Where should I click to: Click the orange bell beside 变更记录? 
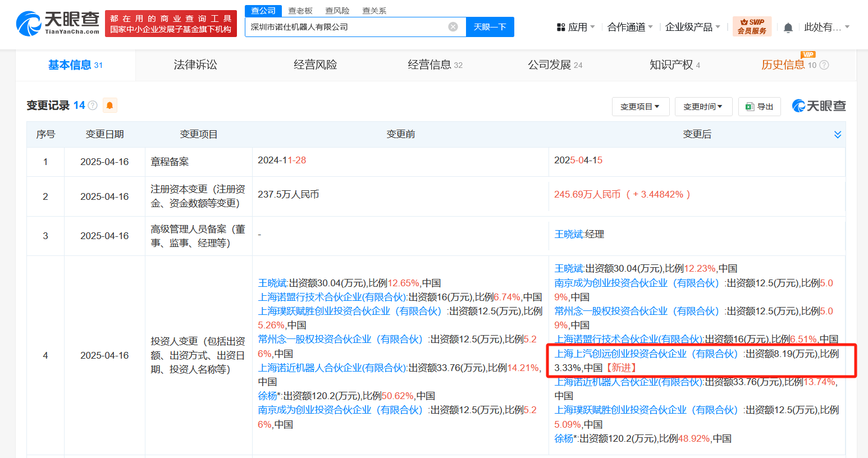coord(110,106)
